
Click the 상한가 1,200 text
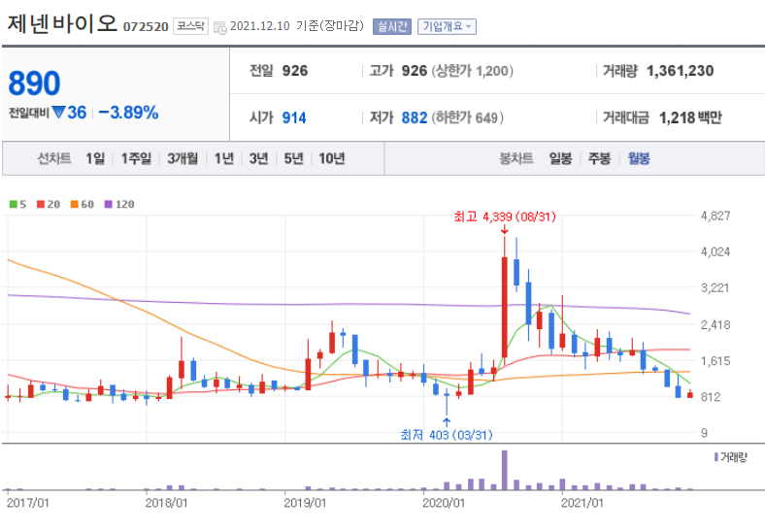(472, 71)
